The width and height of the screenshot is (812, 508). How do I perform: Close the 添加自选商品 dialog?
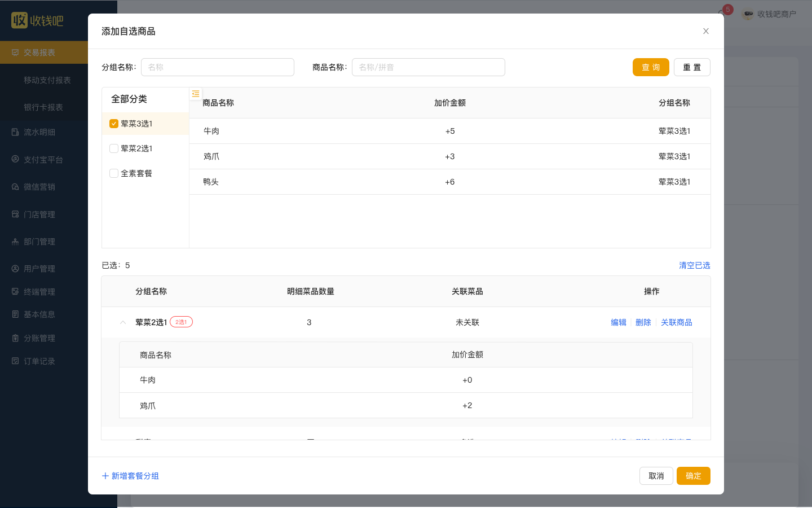coord(706,31)
